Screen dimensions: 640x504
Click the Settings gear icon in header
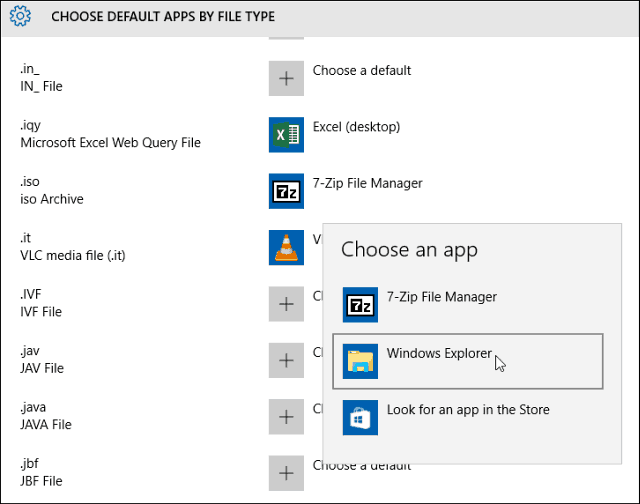pyautogui.click(x=20, y=16)
